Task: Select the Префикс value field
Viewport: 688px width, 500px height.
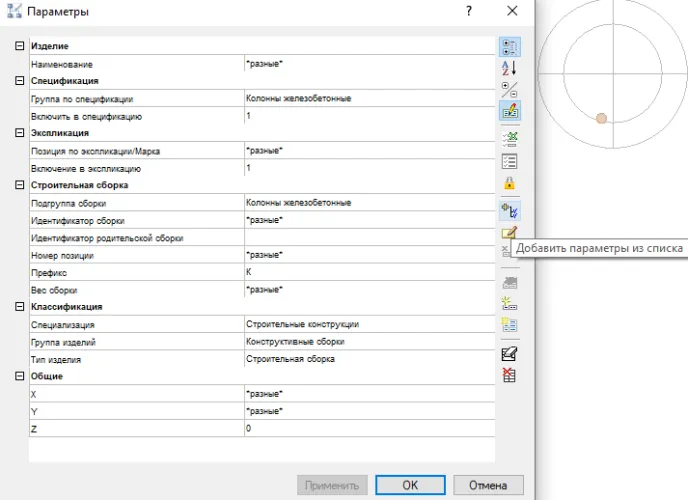Action: pyautogui.click(x=368, y=272)
